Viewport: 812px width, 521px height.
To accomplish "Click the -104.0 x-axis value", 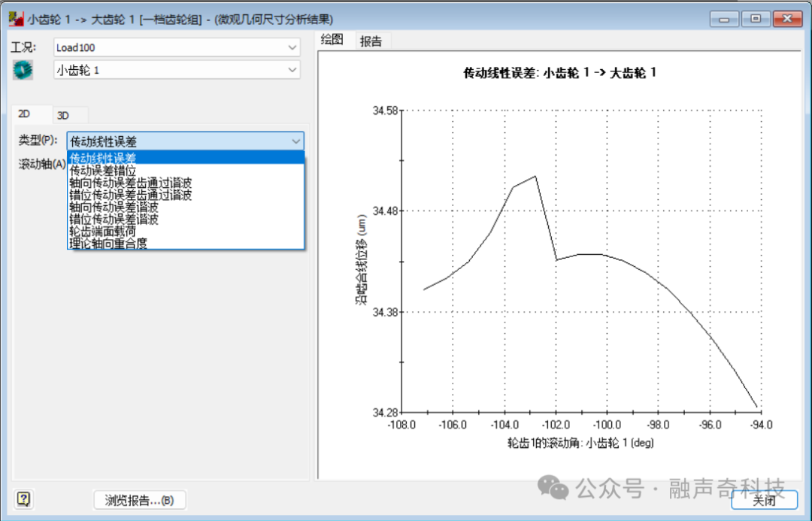I will [504, 426].
